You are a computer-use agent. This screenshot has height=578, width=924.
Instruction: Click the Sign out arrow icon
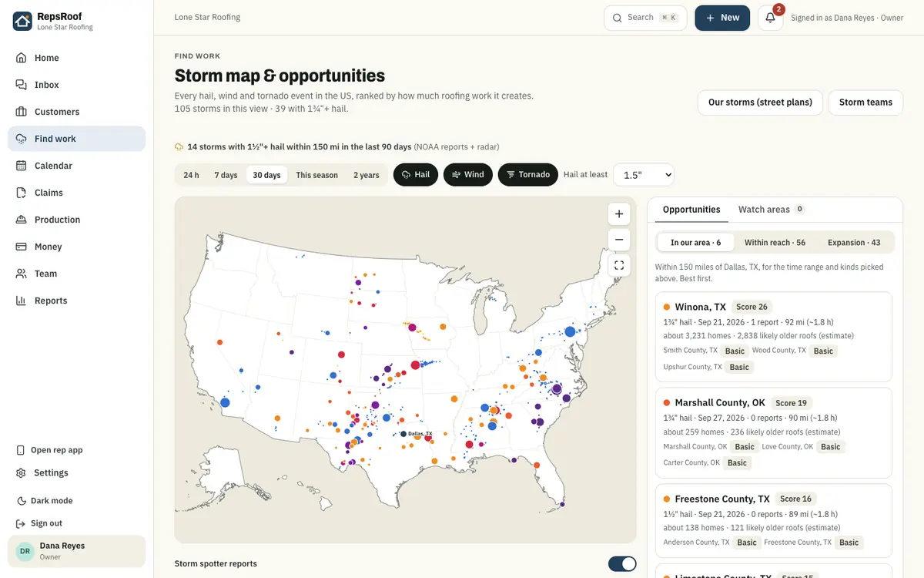click(x=21, y=523)
